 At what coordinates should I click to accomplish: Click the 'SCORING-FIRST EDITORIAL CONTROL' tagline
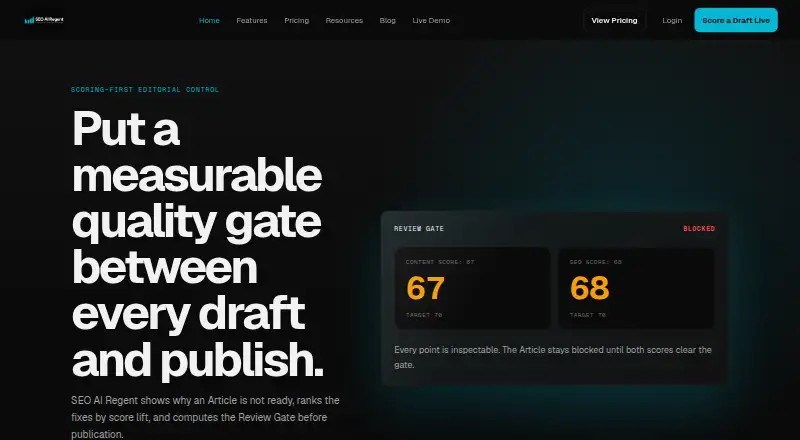pyautogui.click(x=145, y=89)
